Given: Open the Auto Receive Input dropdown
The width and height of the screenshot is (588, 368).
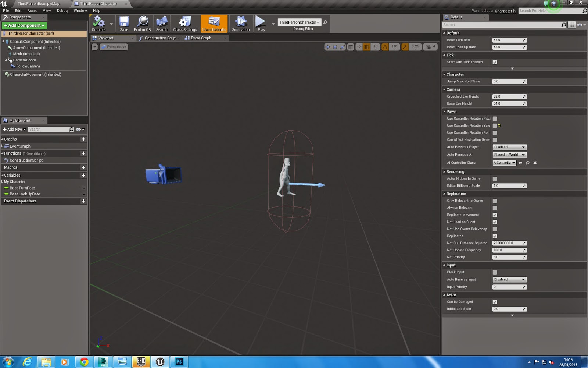Looking at the screenshot, I should [x=509, y=280].
